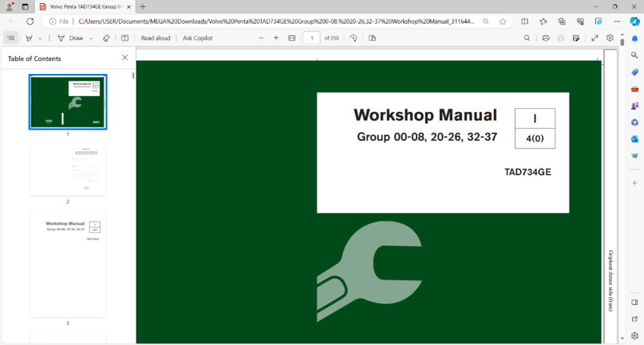Screen dimensions: 644x345
Task: Click the Read aloud button
Action: tap(156, 38)
